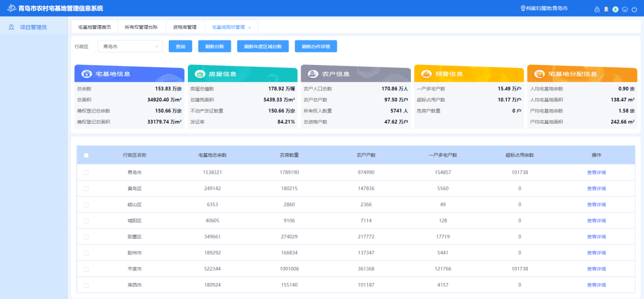Open the document icon in header
The image size is (644, 299).
point(606,9)
